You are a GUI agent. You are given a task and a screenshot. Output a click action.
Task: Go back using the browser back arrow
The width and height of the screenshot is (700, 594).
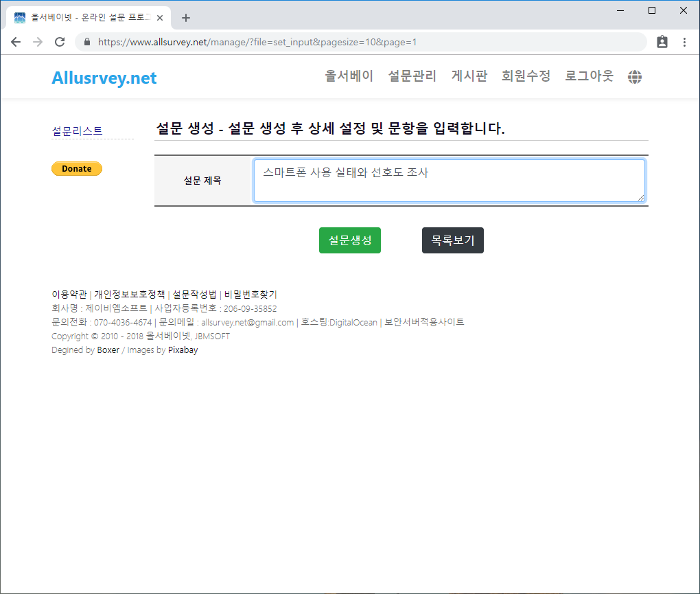[16, 42]
